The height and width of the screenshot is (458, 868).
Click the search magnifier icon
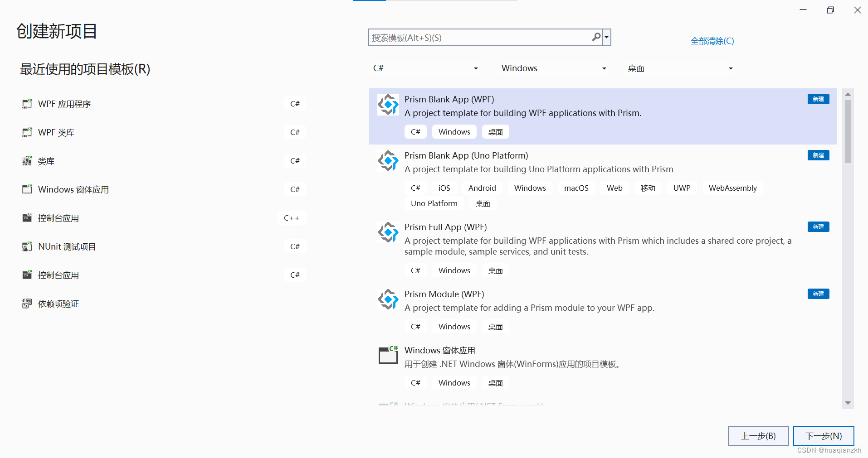coord(596,37)
